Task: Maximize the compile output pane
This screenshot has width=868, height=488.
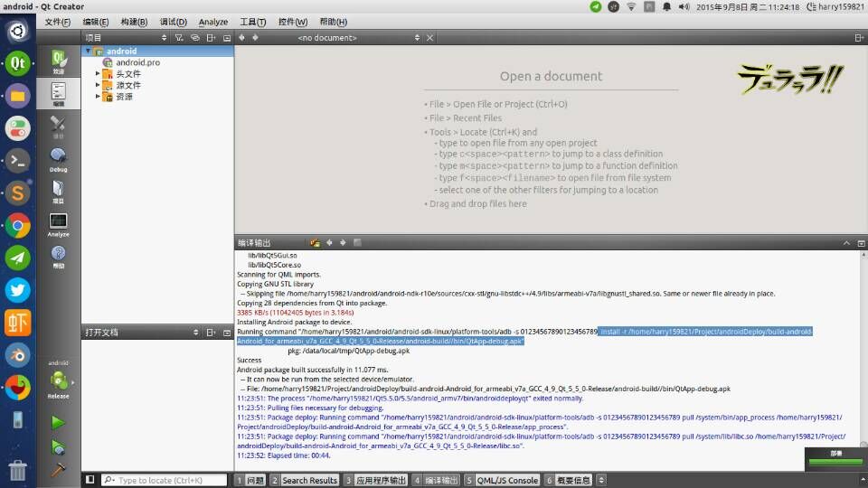Action: pos(861,243)
